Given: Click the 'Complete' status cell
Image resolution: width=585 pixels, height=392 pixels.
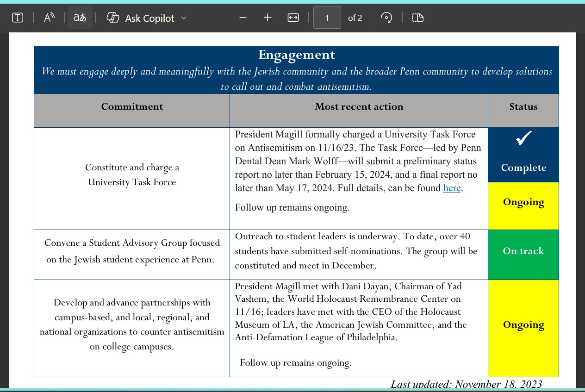Looking at the screenshot, I should click(x=523, y=155).
